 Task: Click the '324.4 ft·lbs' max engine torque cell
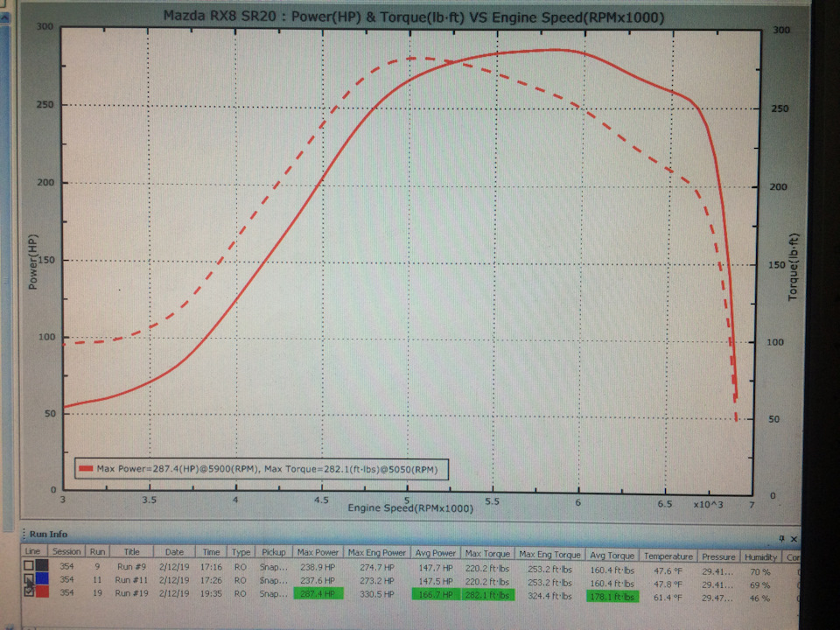coord(549,596)
